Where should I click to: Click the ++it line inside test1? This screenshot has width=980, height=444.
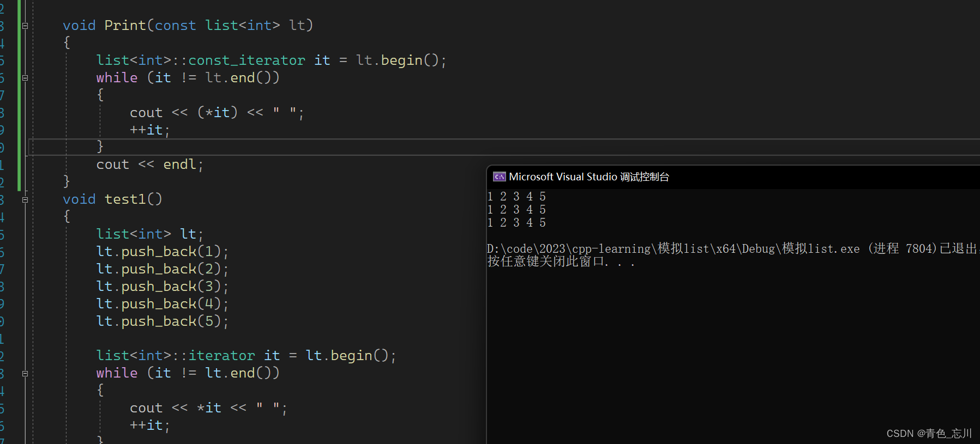150,425
